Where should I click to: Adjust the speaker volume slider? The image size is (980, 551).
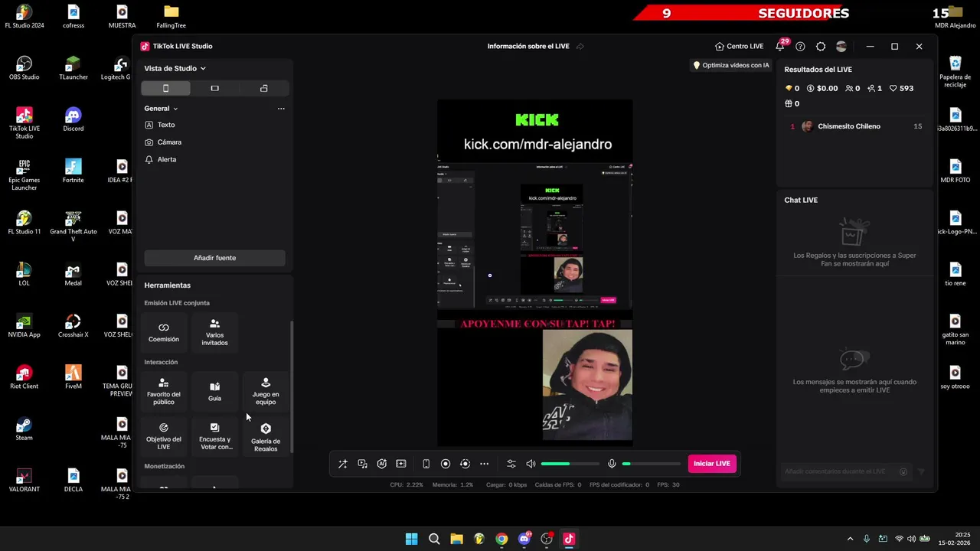tap(570, 464)
